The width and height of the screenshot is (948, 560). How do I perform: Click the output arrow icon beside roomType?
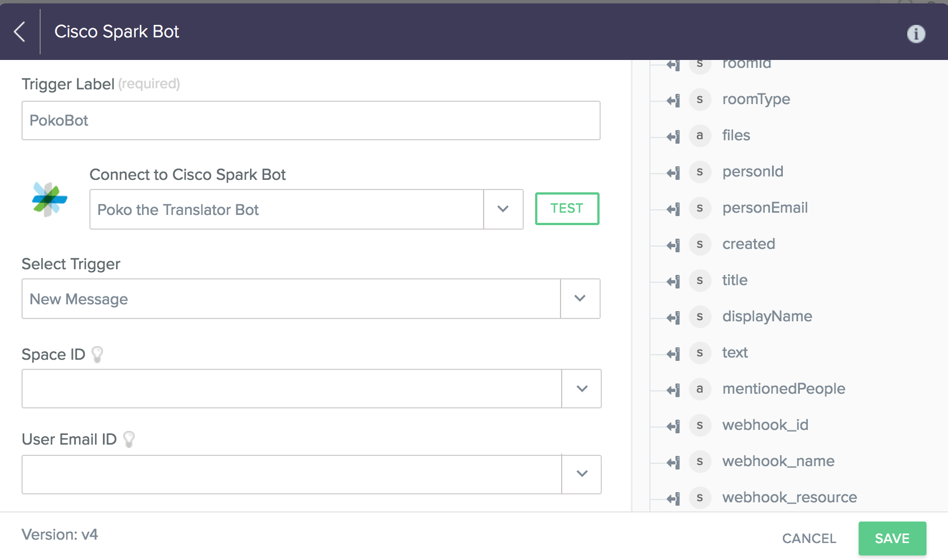[x=673, y=100]
